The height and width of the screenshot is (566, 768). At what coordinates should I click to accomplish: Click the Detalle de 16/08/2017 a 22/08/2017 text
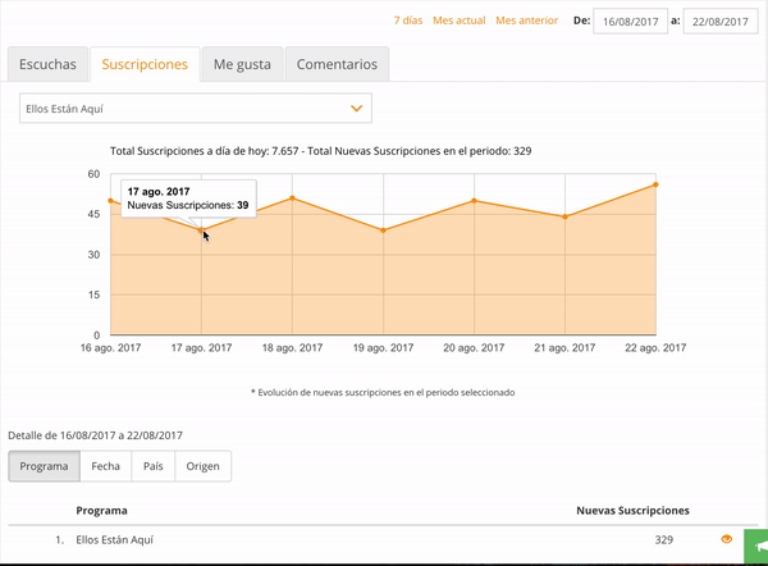click(x=95, y=435)
